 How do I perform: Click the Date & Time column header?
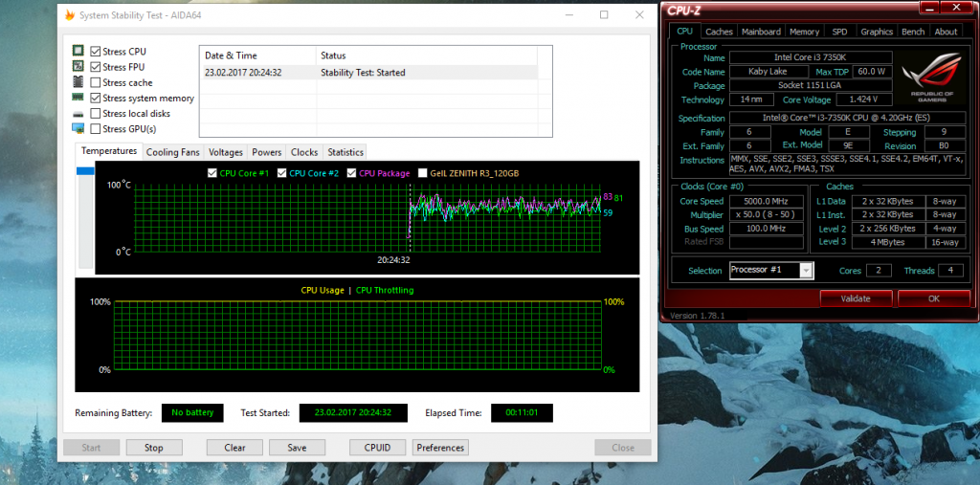pyautogui.click(x=257, y=55)
